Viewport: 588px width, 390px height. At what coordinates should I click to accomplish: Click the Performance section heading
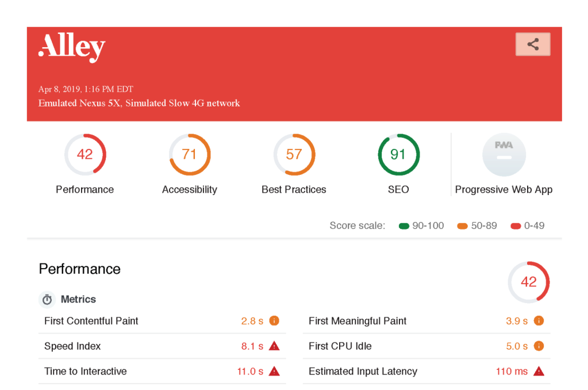pos(79,269)
